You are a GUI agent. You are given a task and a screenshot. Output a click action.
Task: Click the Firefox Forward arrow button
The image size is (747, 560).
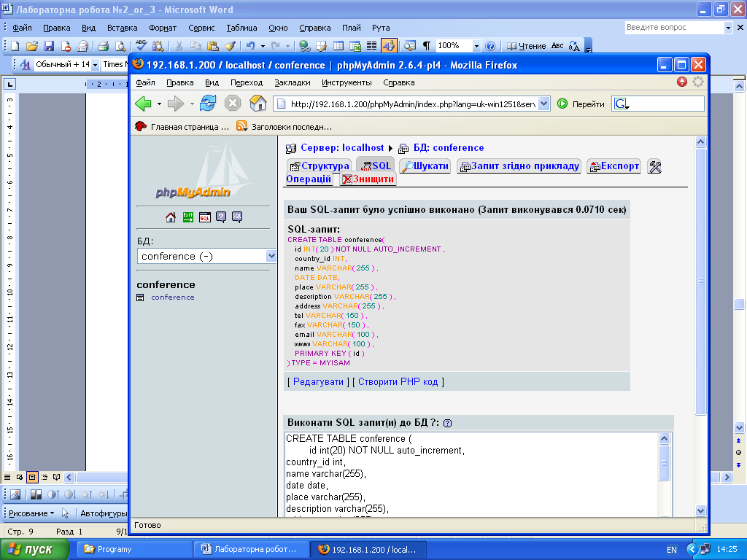tap(176, 104)
